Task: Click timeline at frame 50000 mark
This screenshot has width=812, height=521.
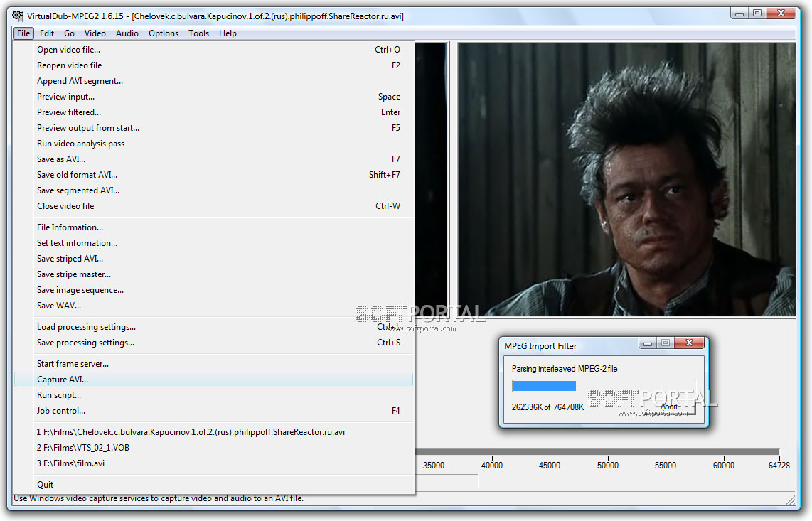Action: tap(608, 465)
